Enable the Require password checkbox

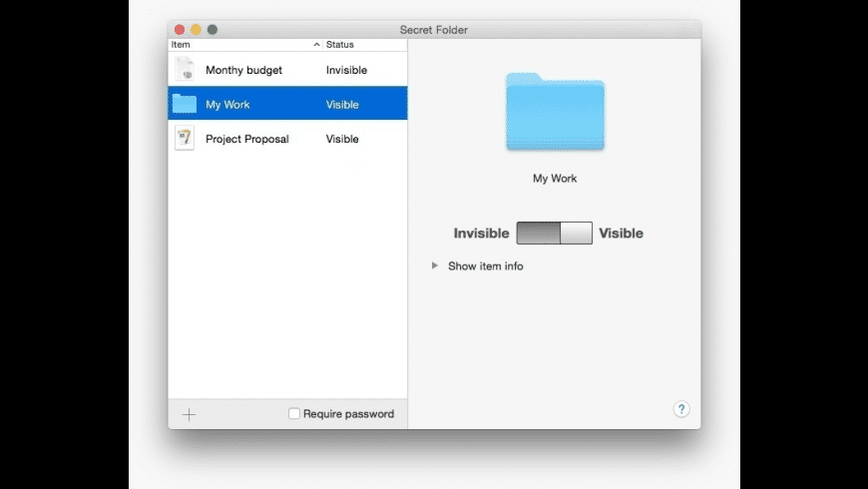click(294, 414)
